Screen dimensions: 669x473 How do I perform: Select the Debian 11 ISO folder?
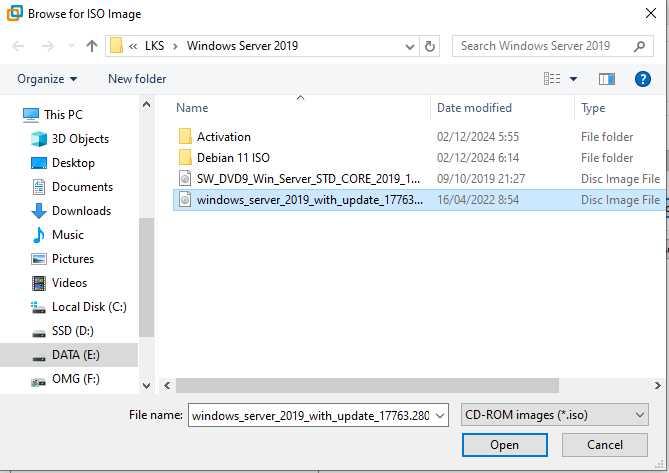[233, 158]
